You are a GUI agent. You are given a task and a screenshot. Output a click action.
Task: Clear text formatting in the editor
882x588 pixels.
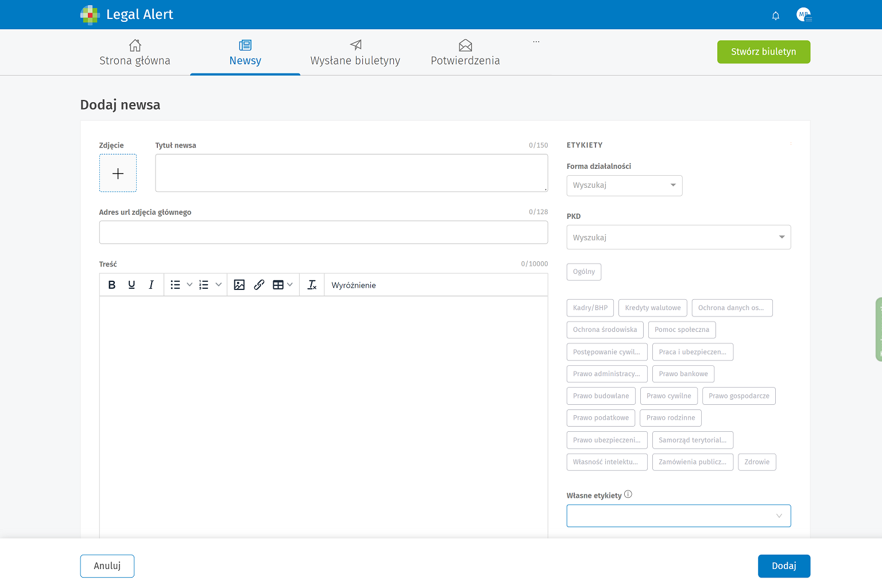(312, 285)
